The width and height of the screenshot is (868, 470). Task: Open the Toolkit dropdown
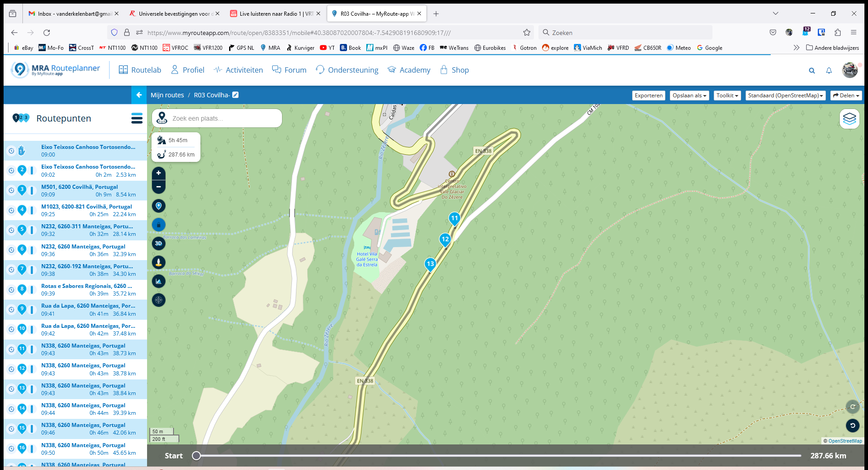[x=727, y=96]
